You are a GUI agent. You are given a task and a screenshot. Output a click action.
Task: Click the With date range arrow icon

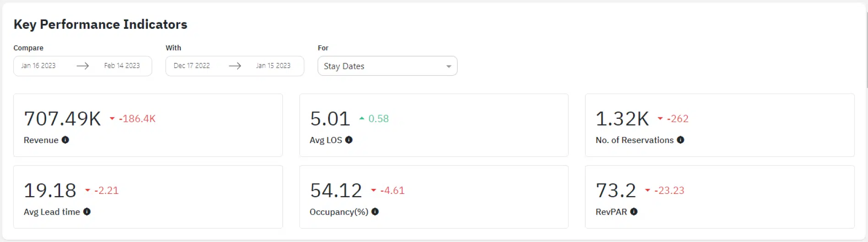click(x=235, y=66)
